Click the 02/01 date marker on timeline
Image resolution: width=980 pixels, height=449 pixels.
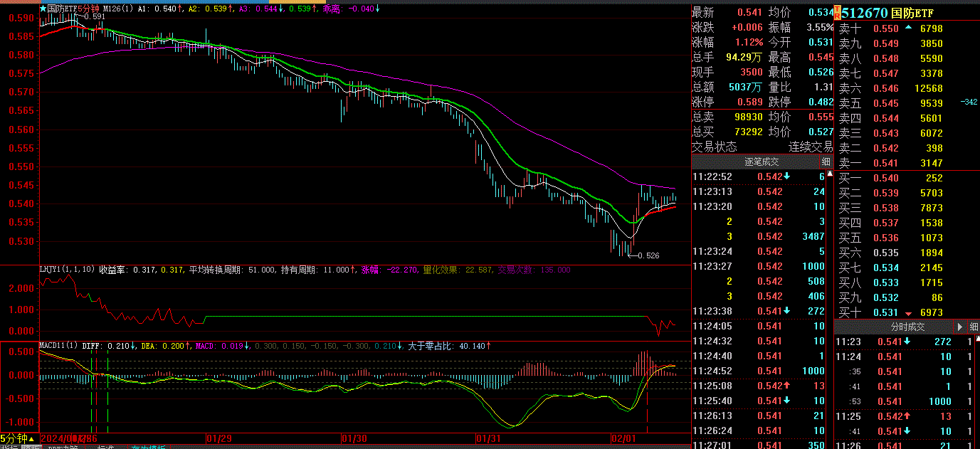click(625, 438)
